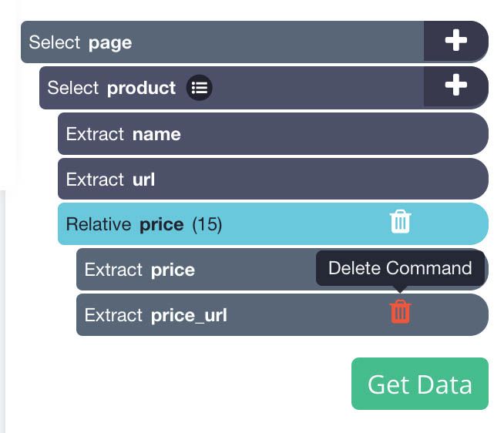Click the (15) match count on Relative price
This screenshot has width=504, height=433.
click(x=207, y=224)
